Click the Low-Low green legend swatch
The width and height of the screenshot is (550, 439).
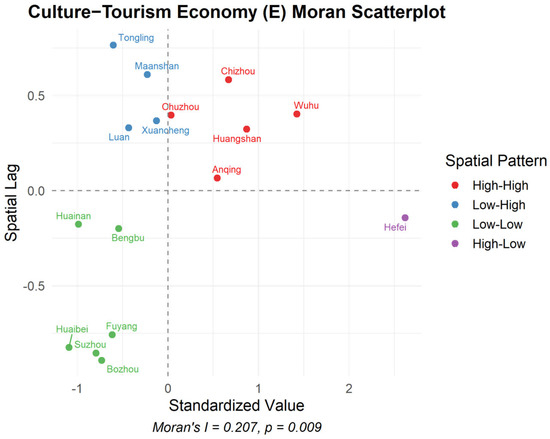(455, 224)
